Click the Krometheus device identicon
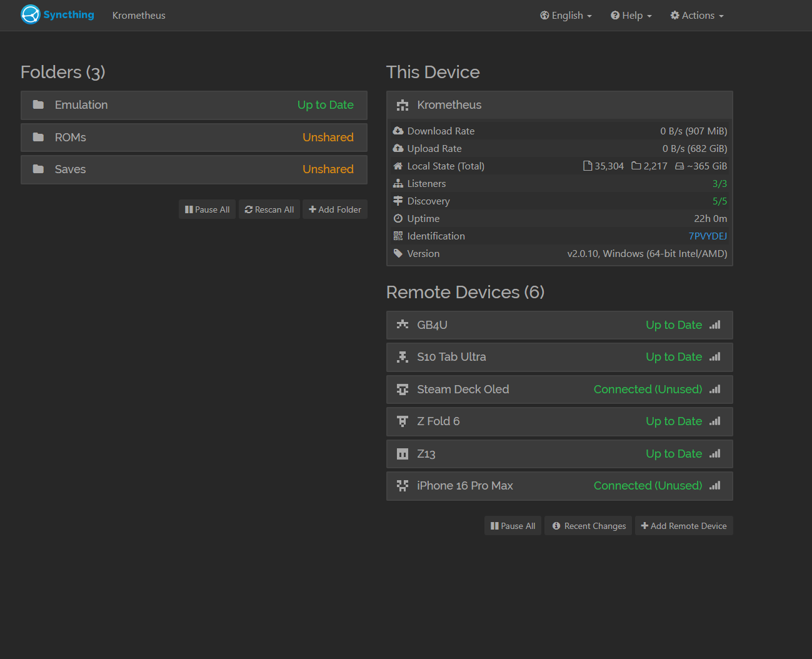Screen dimensions: 812x659 click(403, 105)
